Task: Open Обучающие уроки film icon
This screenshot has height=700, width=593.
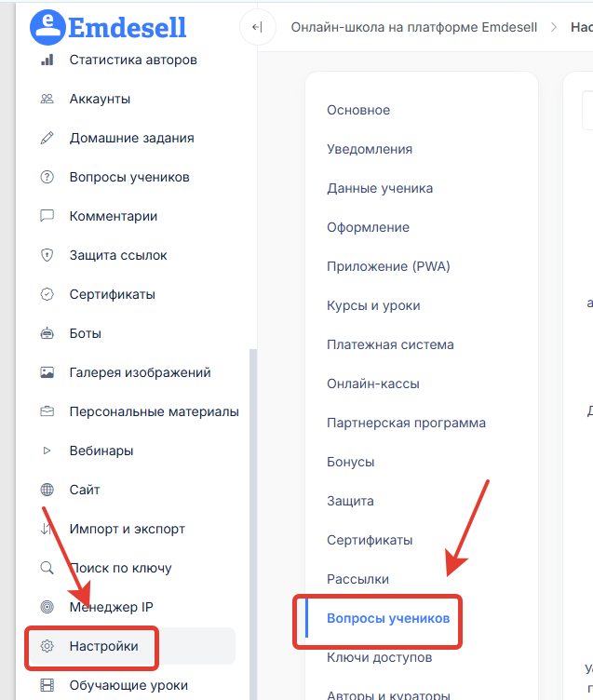Action: [x=47, y=686]
